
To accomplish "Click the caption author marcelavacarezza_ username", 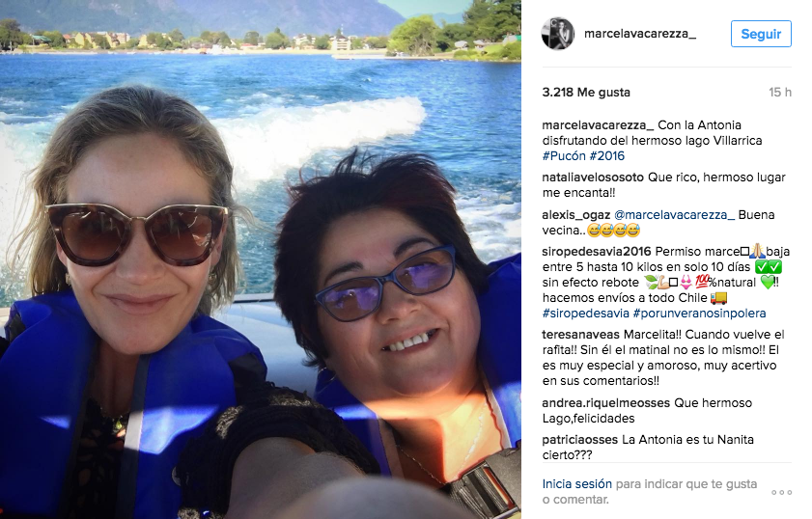I will click(598, 125).
